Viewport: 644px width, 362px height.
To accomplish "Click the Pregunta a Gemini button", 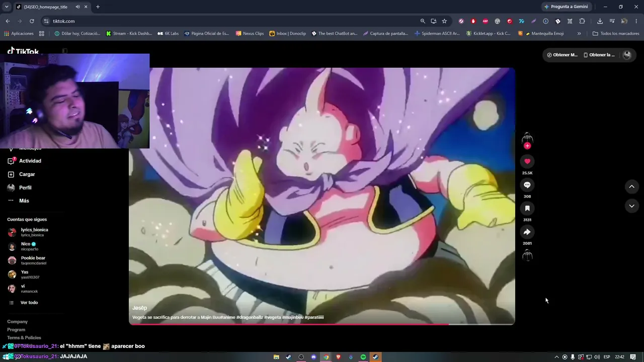I will coord(567,7).
